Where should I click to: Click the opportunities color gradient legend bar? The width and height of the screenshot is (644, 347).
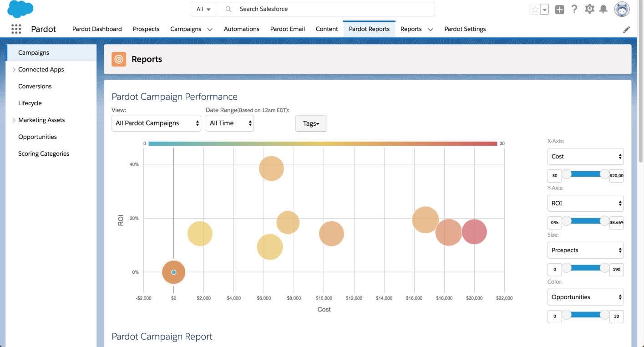323,143
